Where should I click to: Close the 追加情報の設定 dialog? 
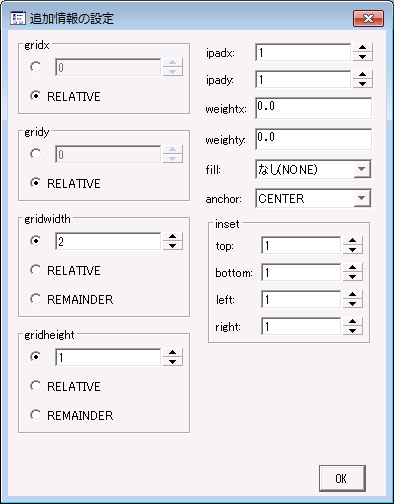tap(368, 18)
